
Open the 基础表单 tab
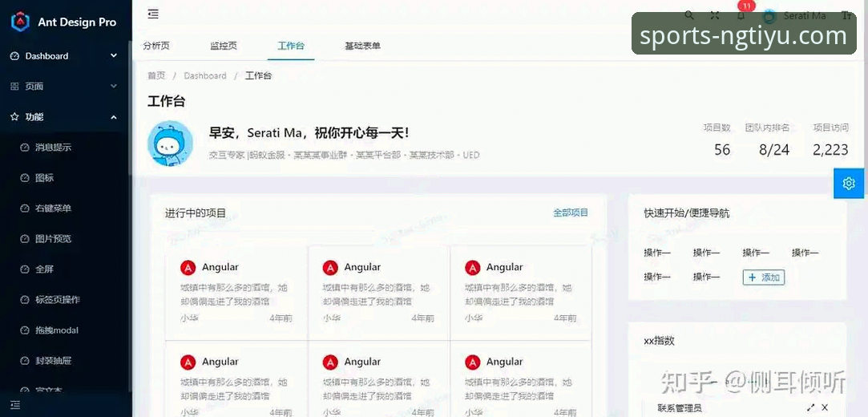point(362,46)
